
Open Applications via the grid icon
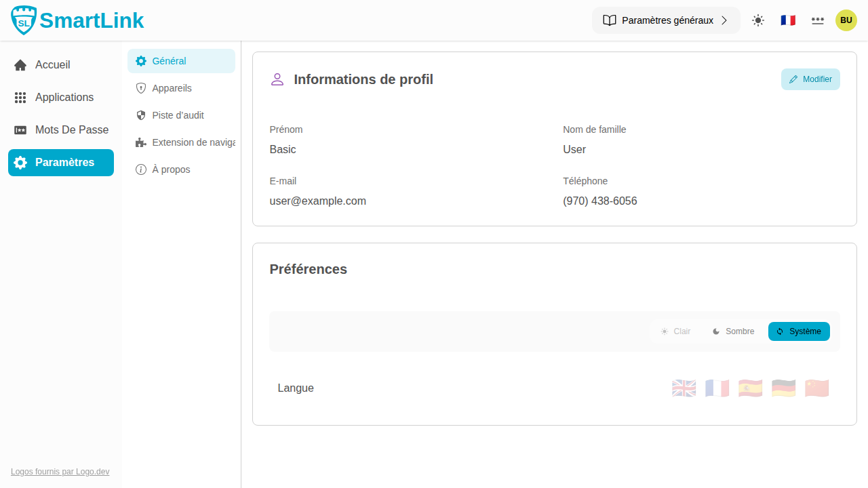pos(20,97)
